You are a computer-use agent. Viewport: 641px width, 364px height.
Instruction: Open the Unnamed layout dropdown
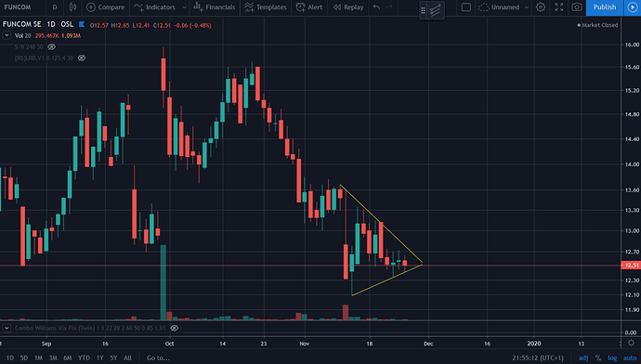(527, 7)
